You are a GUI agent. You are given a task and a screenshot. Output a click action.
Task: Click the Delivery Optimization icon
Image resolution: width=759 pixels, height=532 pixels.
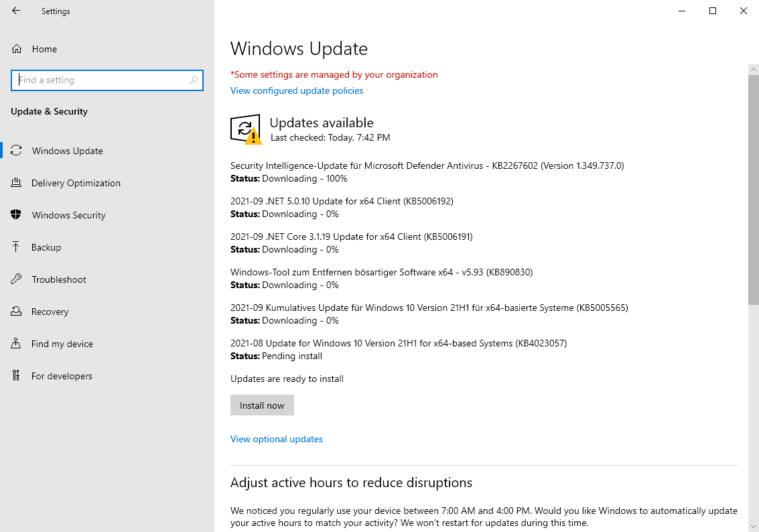(x=16, y=182)
